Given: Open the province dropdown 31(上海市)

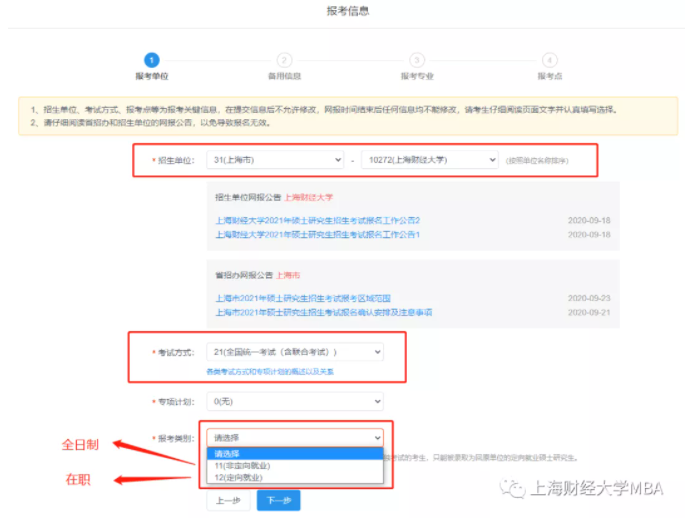Looking at the screenshot, I should click(x=275, y=160).
